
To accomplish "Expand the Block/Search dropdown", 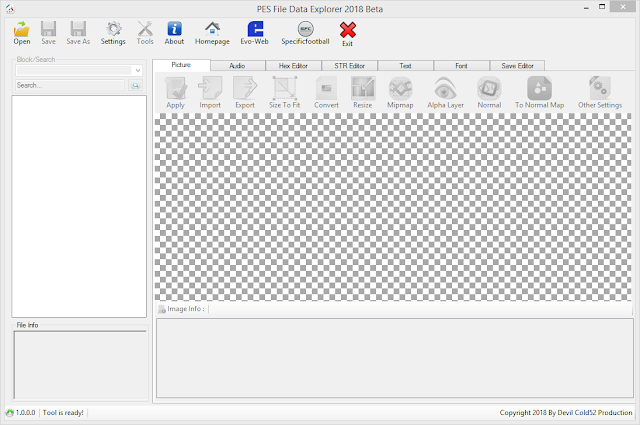I will tap(138, 71).
